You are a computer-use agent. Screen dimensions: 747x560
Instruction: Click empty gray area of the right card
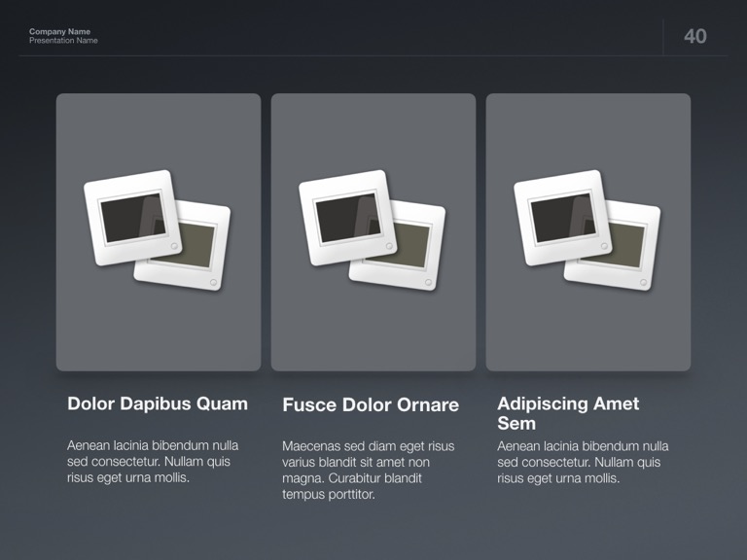[x=587, y=329]
